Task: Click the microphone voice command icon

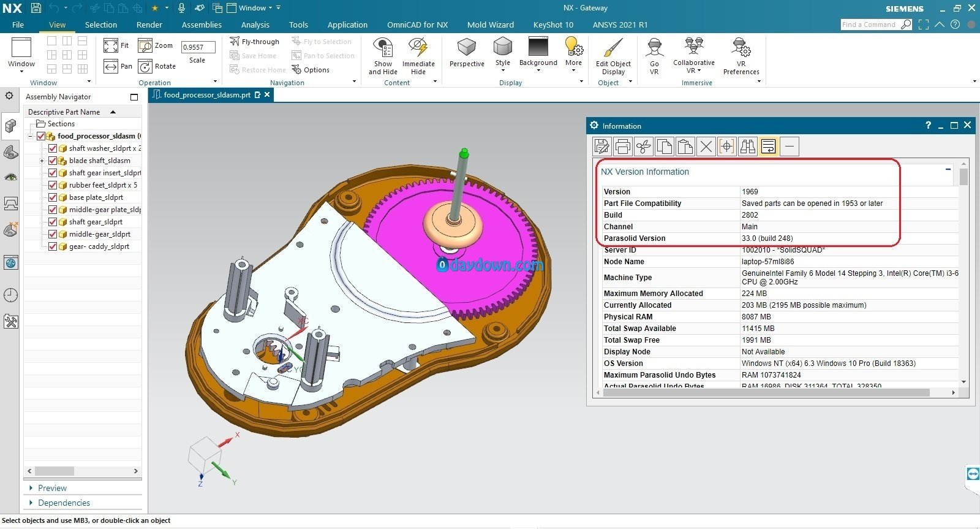Action: (x=181, y=8)
